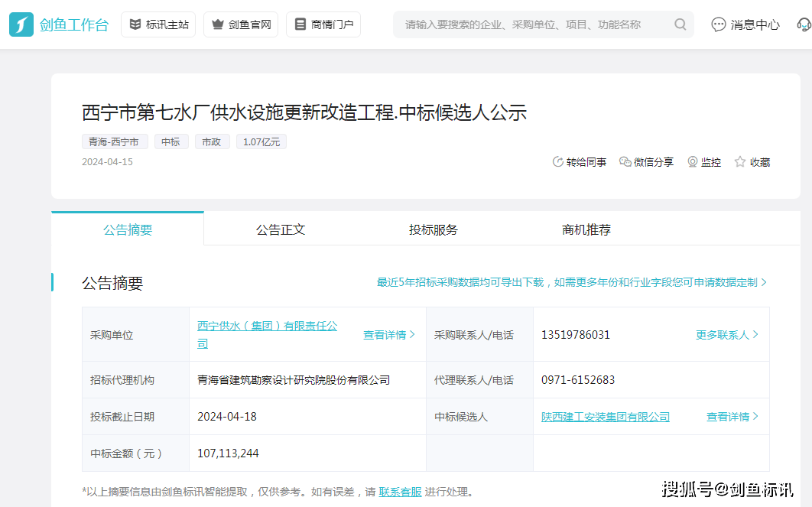The image size is (812, 507).
Task: Click 查看详情 for 采购单位
Action: click(x=389, y=334)
